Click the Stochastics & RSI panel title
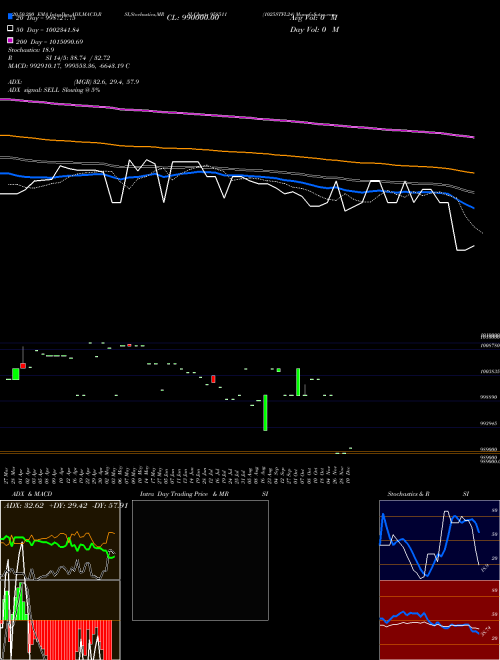This screenshot has width=500, height=660. click(428, 494)
